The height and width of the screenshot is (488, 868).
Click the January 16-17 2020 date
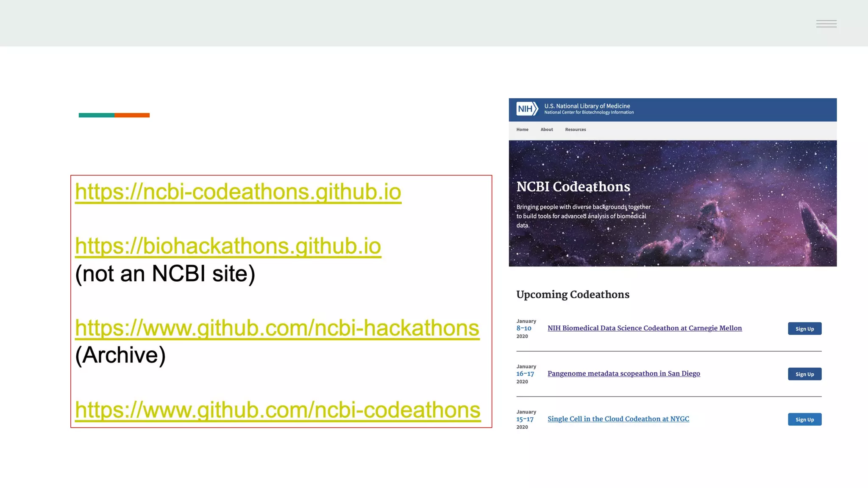coord(526,374)
